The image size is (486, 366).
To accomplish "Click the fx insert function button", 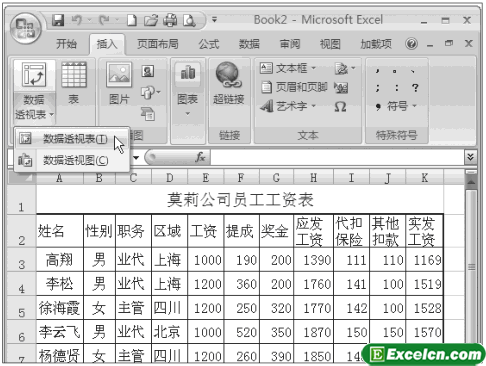I will coord(201,157).
